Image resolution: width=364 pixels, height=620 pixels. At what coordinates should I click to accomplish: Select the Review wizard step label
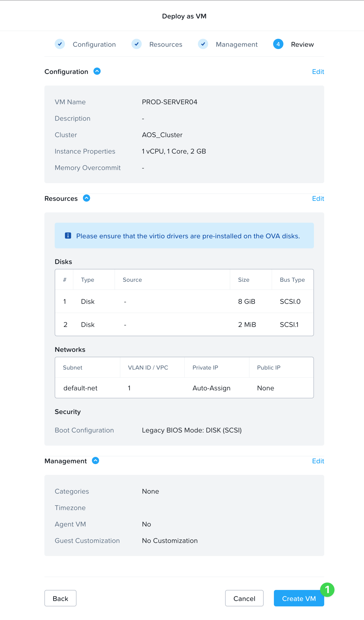(x=302, y=44)
